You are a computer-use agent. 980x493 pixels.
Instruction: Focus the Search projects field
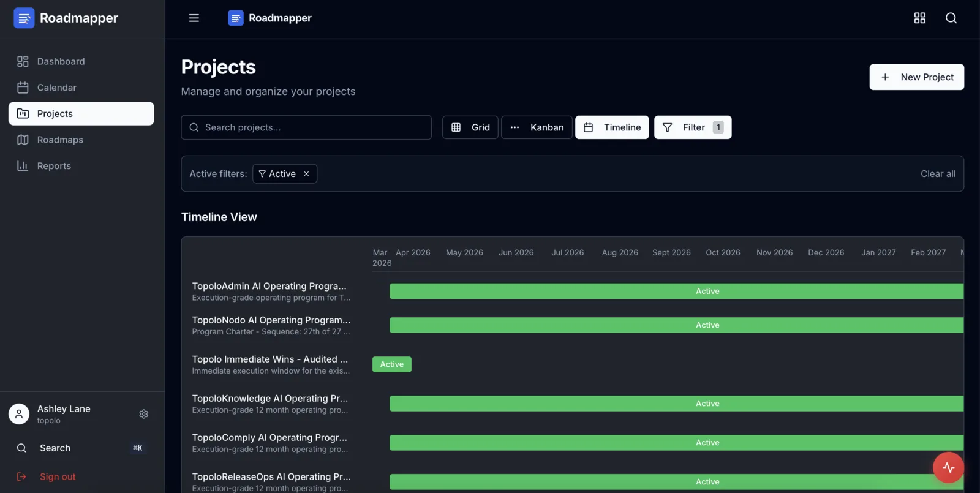click(306, 127)
